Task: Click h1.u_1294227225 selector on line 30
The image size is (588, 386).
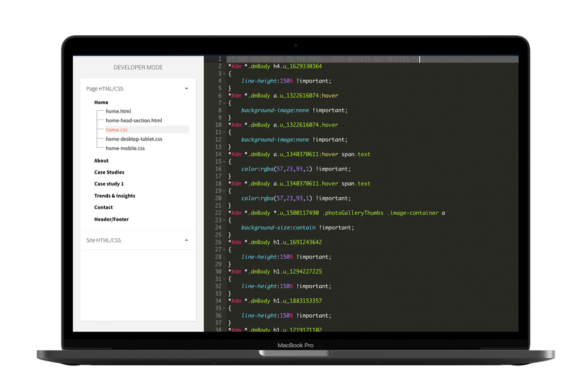Action: pos(298,271)
